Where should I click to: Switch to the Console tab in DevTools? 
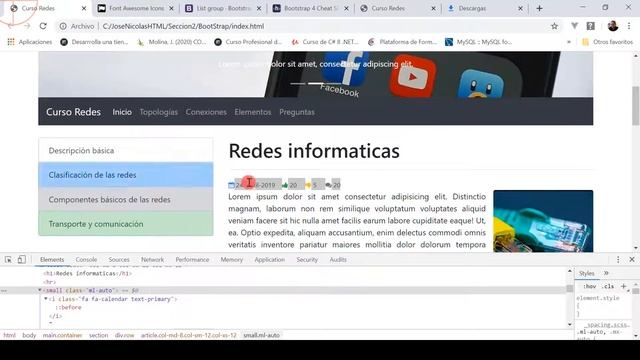click(x=86, y=260)
